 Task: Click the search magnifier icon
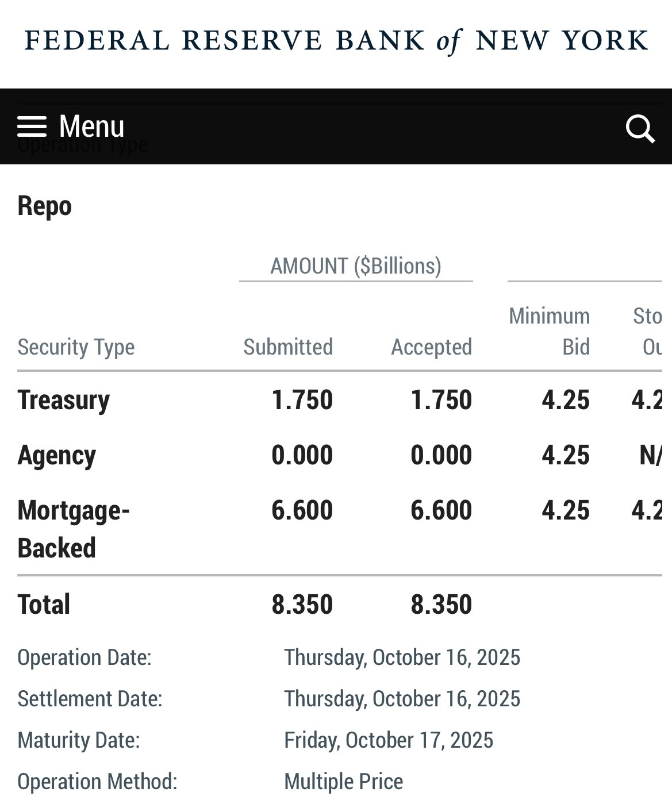[x=640, y=128]
